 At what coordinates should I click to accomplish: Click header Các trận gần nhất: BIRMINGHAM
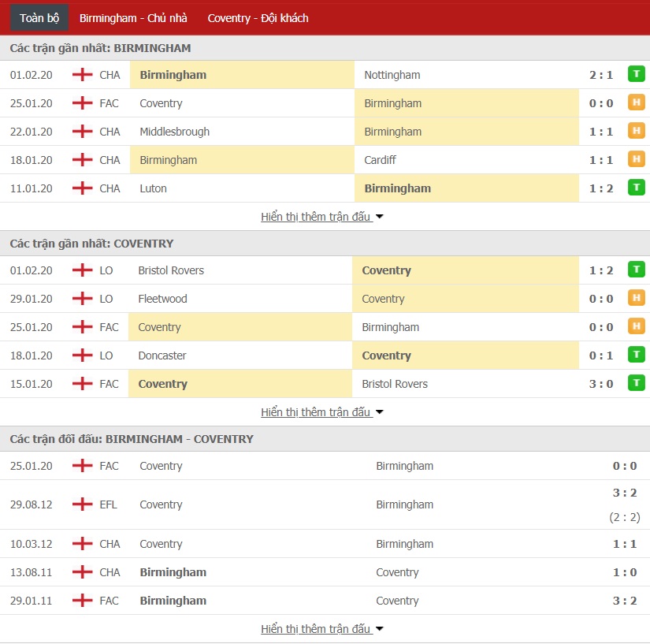click(x=100, y=48)
